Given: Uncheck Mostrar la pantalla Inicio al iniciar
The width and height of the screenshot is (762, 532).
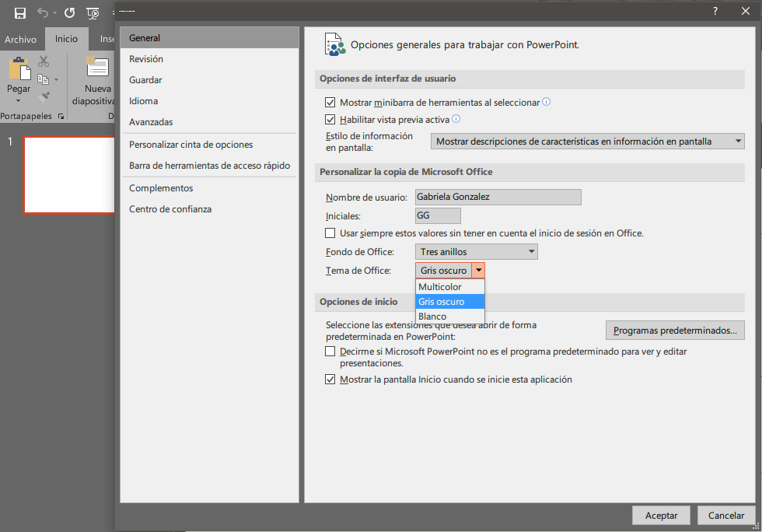Looking at the screenshot, I should [330, 379].
